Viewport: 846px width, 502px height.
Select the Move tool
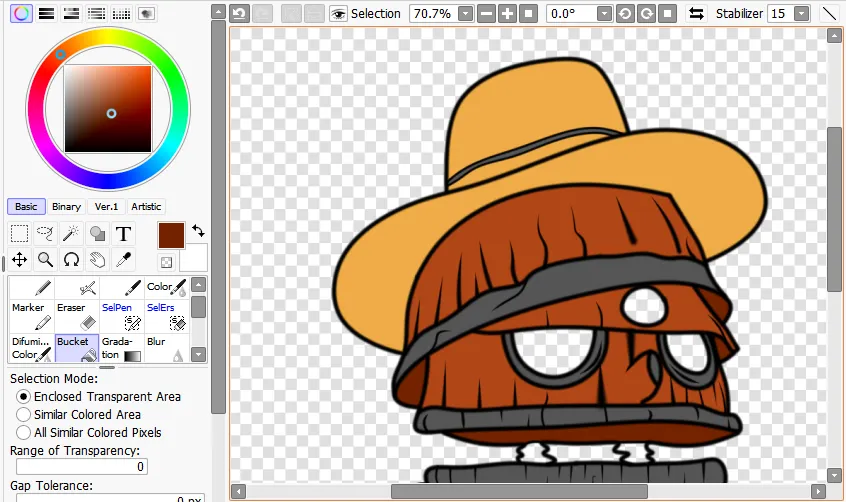click(x=19, y=260)
